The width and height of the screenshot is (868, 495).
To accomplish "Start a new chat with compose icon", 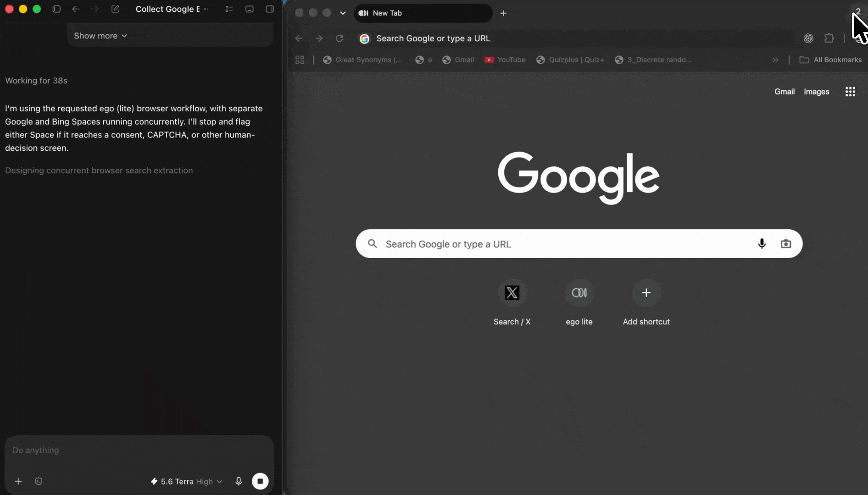I will click(x=115, y=9).
